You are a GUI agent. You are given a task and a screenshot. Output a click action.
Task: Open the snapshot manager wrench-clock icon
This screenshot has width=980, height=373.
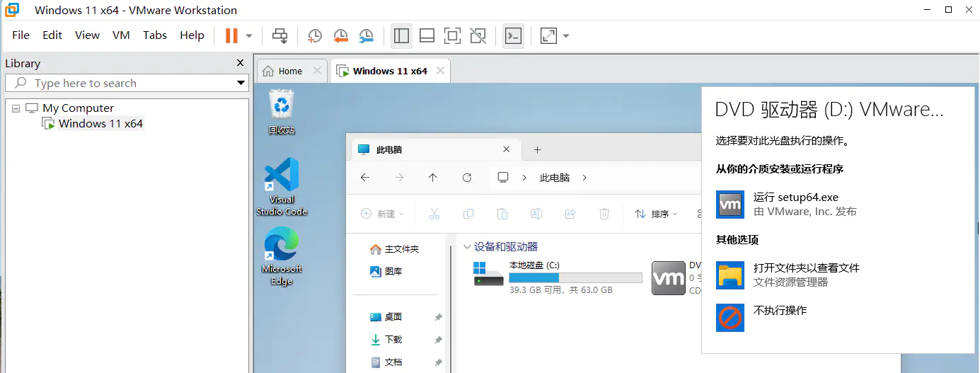tap(367, 35)
